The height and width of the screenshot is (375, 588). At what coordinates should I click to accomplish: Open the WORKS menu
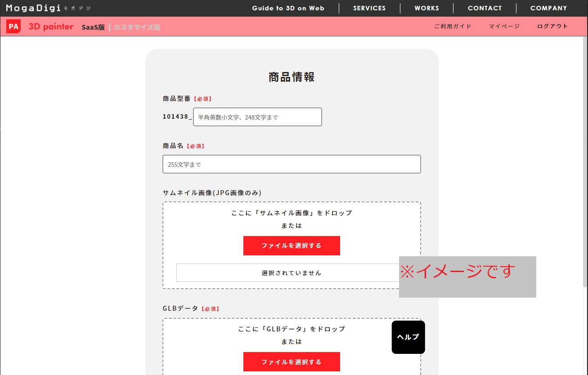[426, 8]
